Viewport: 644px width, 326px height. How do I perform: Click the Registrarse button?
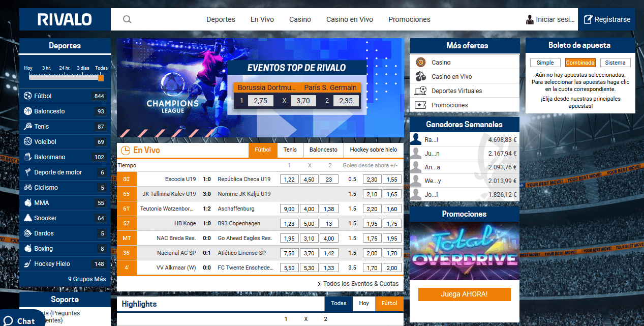click(607, 19)
